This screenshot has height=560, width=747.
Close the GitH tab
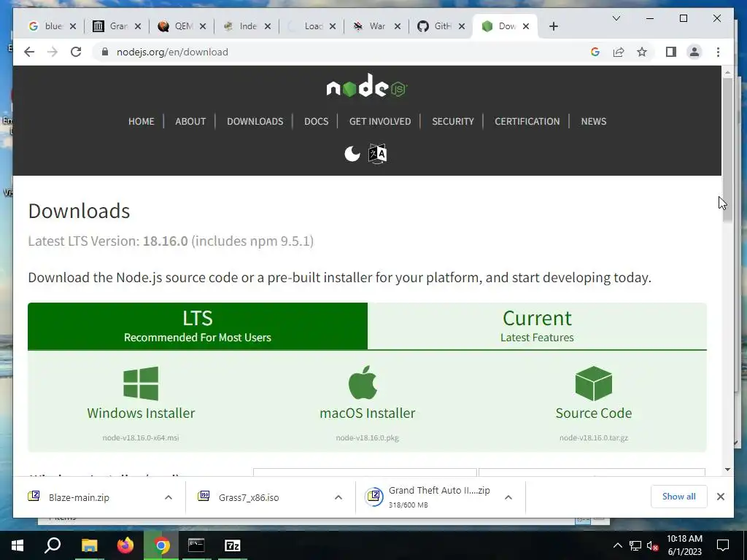(462, 26)
